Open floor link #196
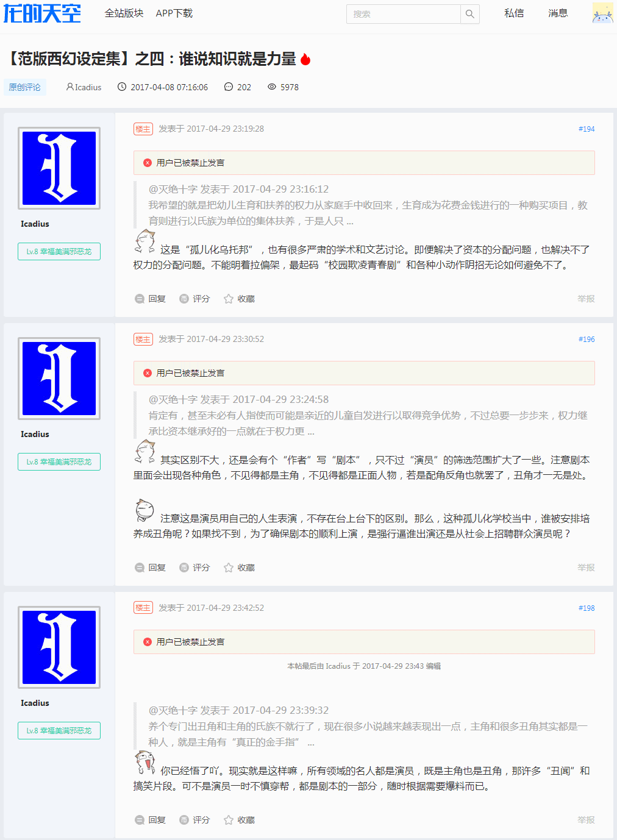Viewport: 617px width, 840px height. [x=587, y=340]
